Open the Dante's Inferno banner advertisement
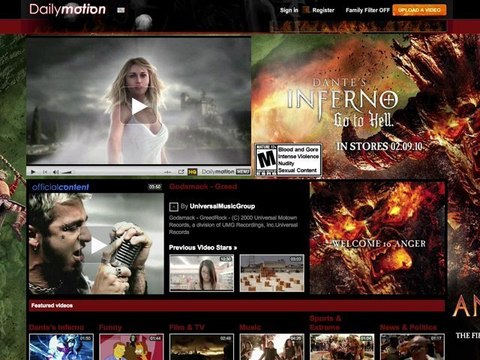Viewport: 480px width, 360px height. pyautogui.click(x=349, y=106)
